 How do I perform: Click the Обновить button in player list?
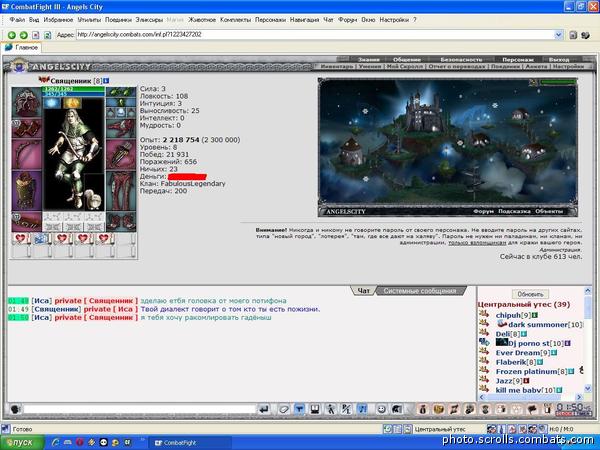pyautogui.click(x=530, y=294)
